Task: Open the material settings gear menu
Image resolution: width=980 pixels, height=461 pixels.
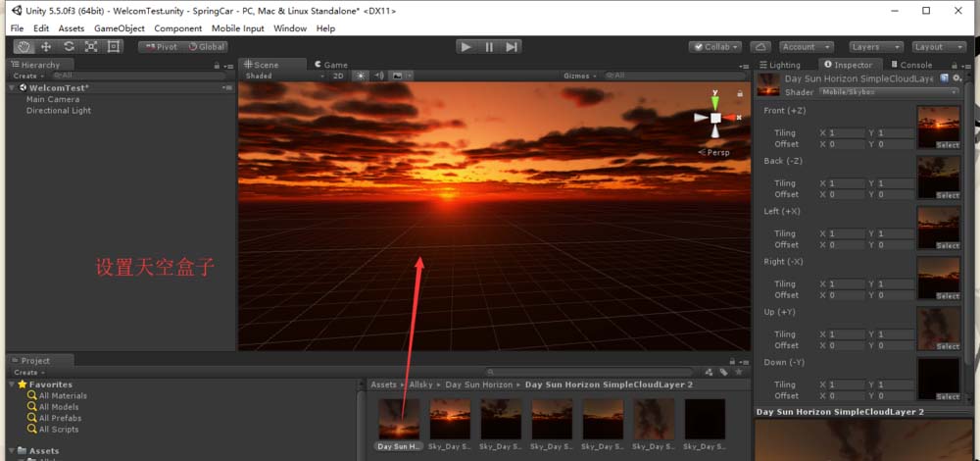Action: click(x=956, y=78)
